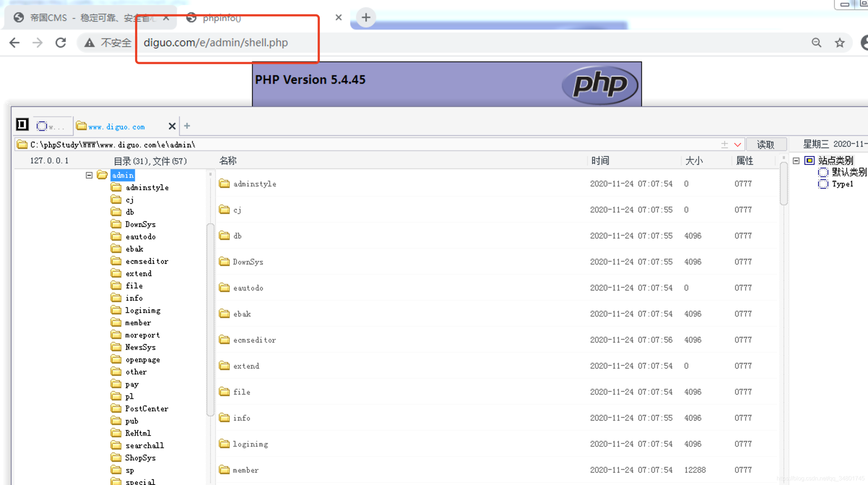Click '目录(31),文件(57)' summary text
868x485 pixels.
[x=150, y=161]
